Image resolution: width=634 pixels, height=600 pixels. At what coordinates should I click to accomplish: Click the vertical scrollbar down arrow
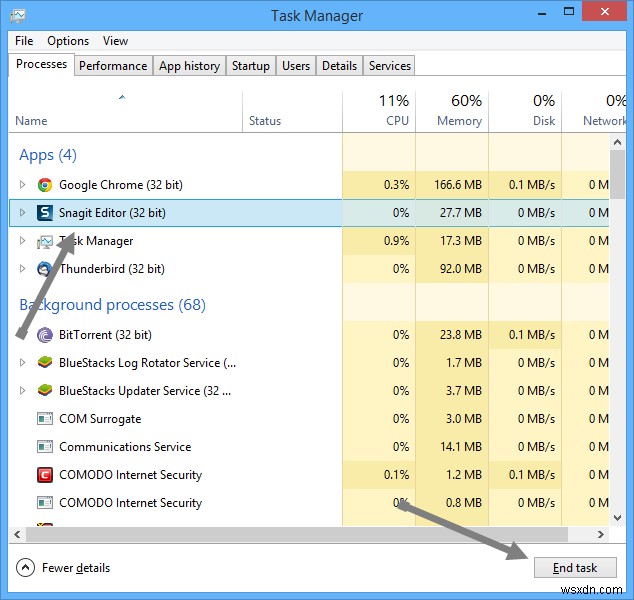tap(617, 518)
